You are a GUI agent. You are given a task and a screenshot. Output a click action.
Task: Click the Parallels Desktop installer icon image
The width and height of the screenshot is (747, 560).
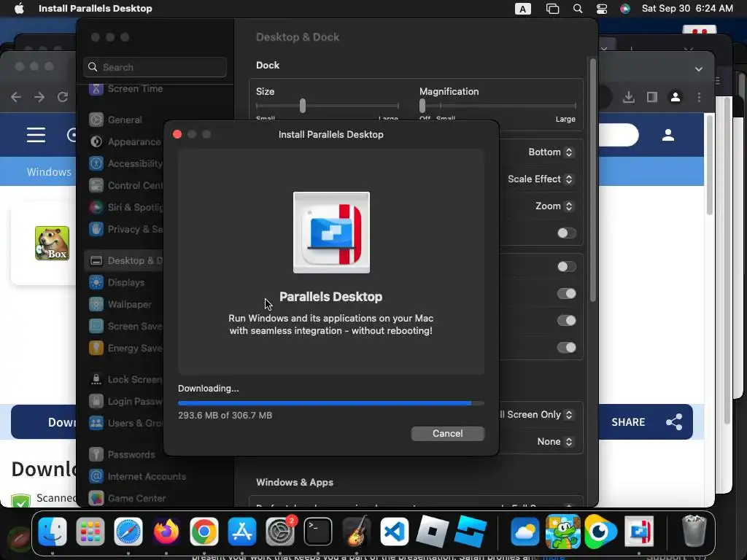point(331,233)
